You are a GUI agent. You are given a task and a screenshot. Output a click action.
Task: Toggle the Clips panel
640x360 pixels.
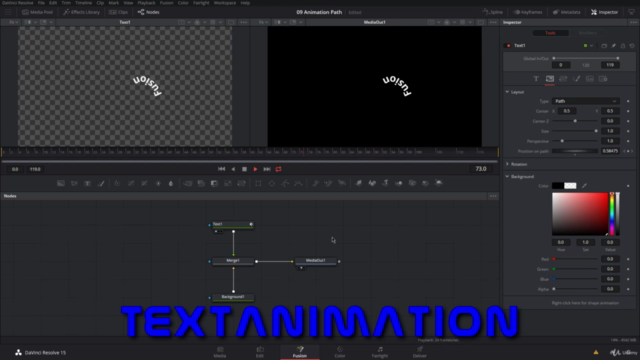pos(118,12)
